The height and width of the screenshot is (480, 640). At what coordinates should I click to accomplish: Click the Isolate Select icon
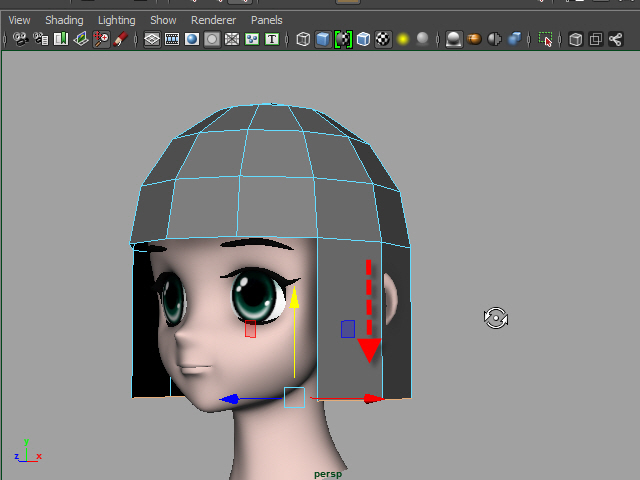pyautogui.click(x=545, y=40)
